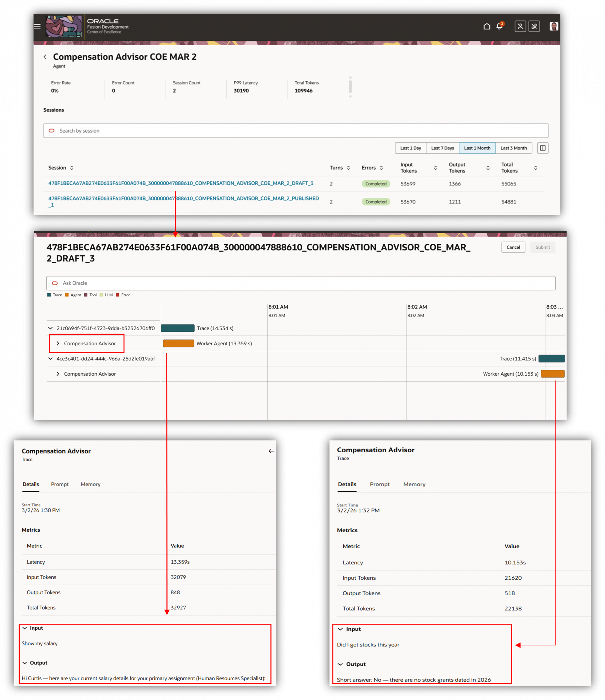Toggle the Last 7 Days time filter
Screen dimensions: 605x700
click(443, 148)
